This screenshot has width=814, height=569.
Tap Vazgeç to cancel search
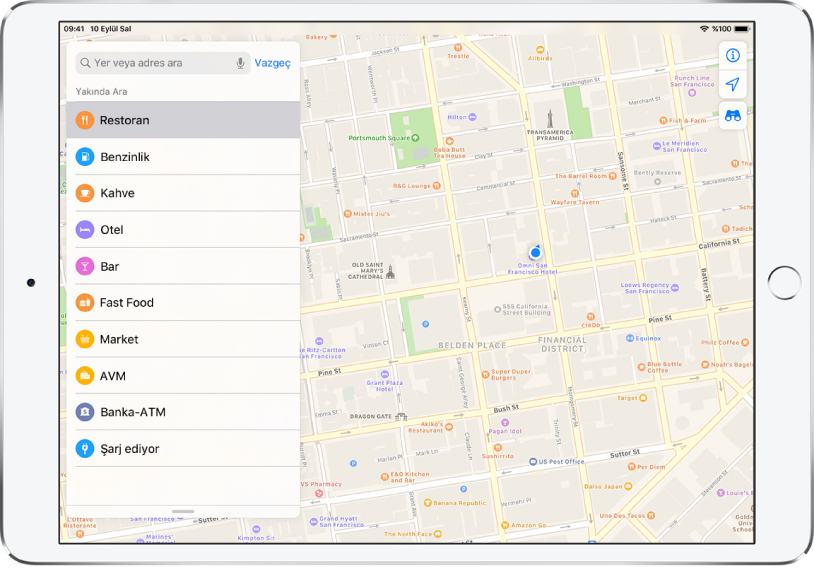tap(273, 63)
